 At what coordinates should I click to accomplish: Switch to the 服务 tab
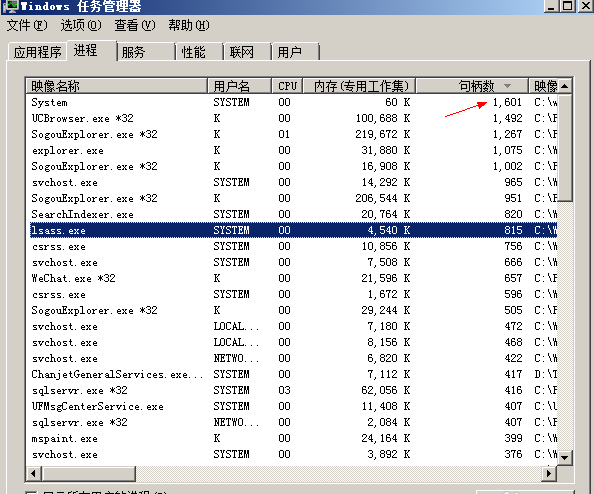point(146,52)
